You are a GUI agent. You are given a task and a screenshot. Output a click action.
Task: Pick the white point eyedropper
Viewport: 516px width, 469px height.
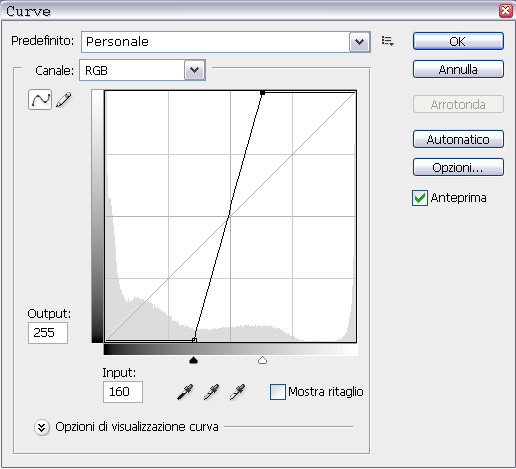coord(237,392)
